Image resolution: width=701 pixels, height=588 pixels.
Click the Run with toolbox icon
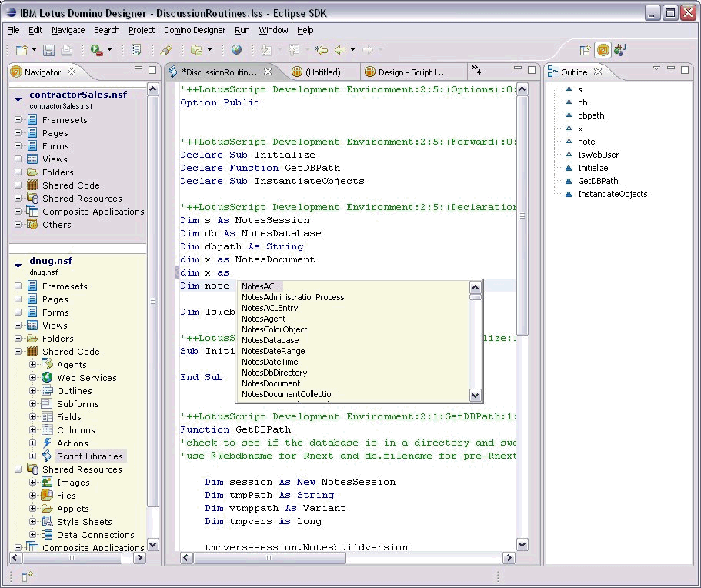96,50
